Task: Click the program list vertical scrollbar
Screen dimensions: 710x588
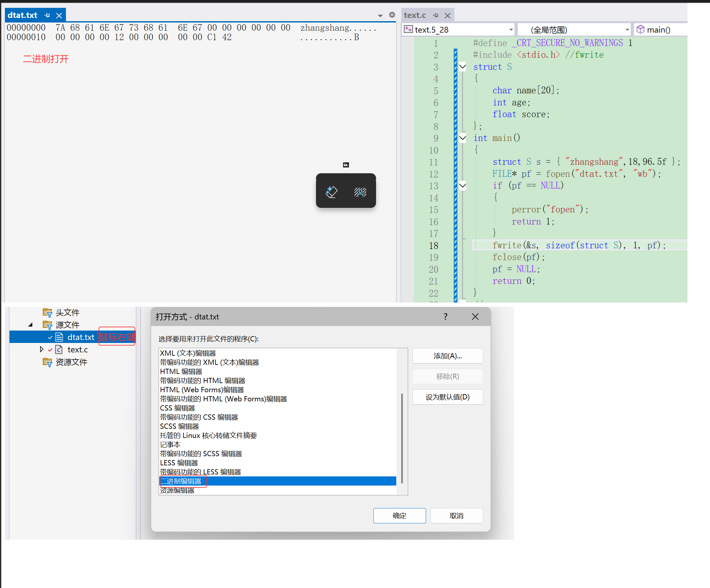Action: pos(402,438)
